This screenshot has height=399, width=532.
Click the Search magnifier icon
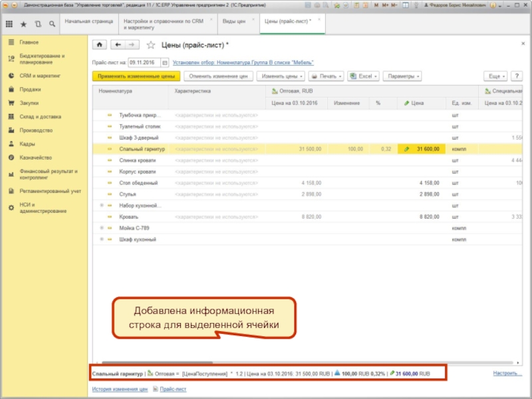coord(51,25)
